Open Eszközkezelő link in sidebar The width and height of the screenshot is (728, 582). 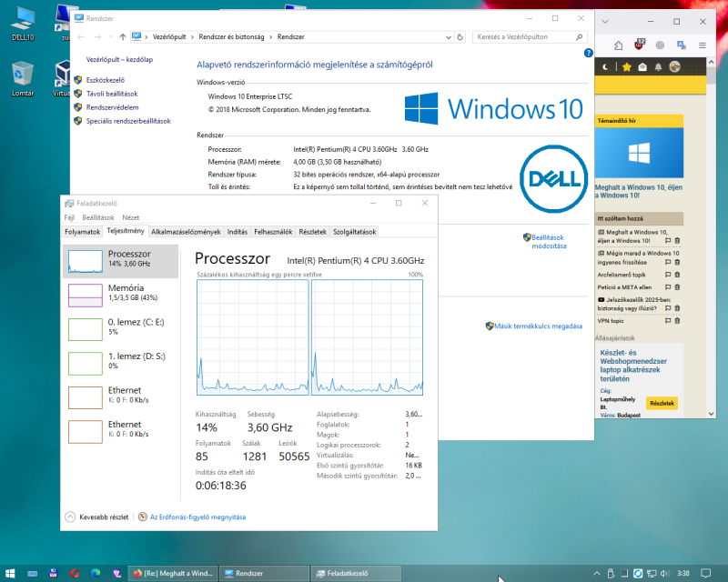click(x=105, y=80)
